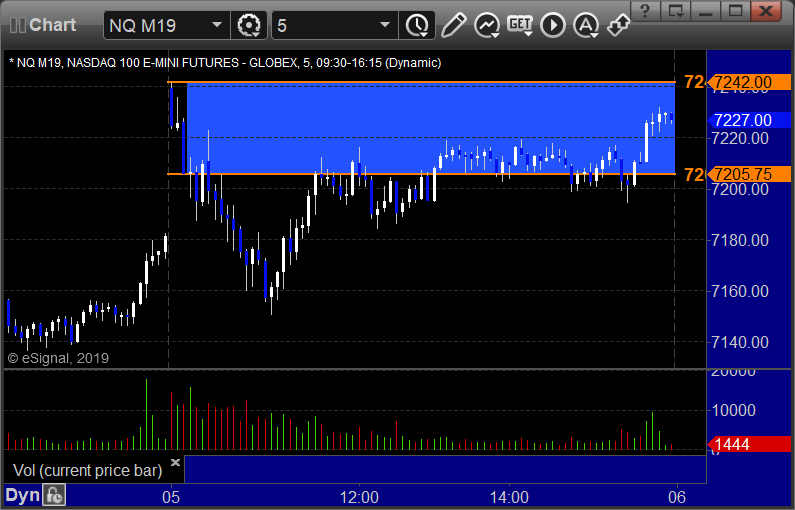Click the 06 date label on axis
The height and width of the screenshot is (510, 795).
[x=677, y=497]
